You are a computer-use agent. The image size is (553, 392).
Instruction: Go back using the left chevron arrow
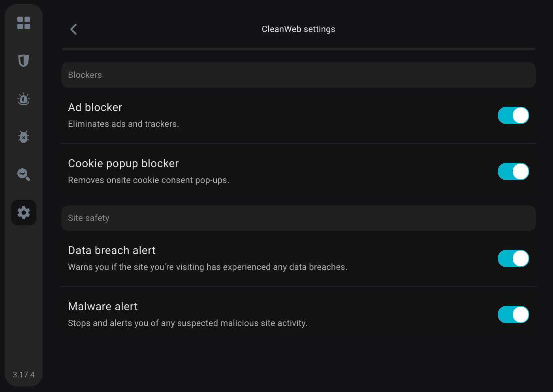coord(73,29)
